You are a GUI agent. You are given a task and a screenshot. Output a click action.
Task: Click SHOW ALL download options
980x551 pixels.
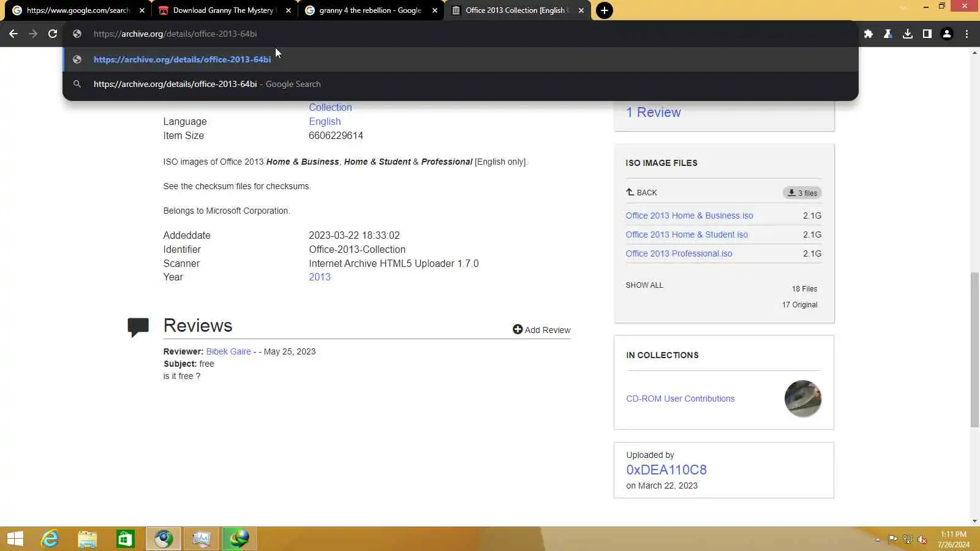tap(644, 285)
